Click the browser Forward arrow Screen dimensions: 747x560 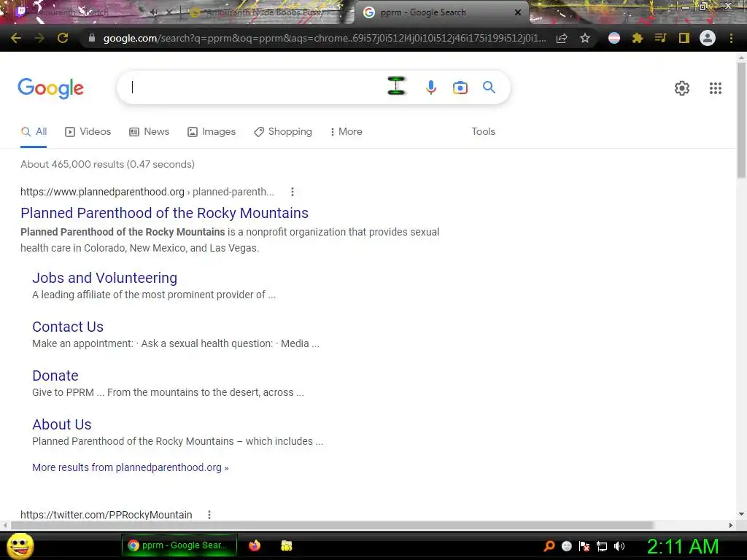coord(39,38)
